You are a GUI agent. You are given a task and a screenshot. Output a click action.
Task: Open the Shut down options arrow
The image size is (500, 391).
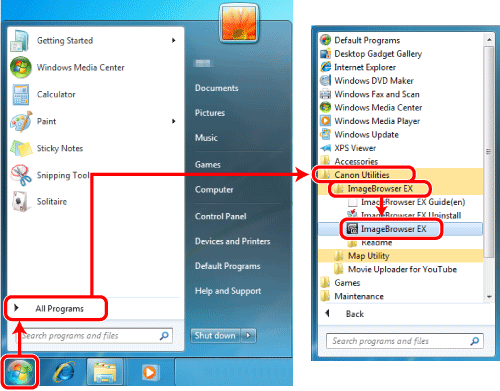[248, 335]
